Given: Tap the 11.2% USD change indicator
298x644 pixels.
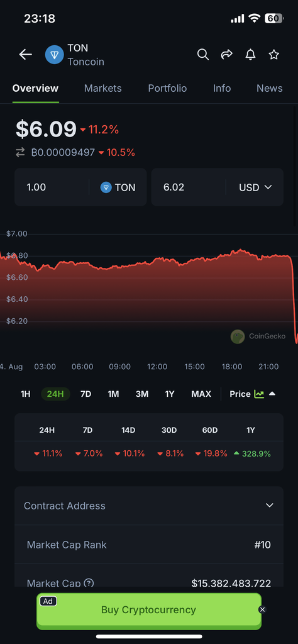Looking at the screenshot, I should [x=99, y=130].
